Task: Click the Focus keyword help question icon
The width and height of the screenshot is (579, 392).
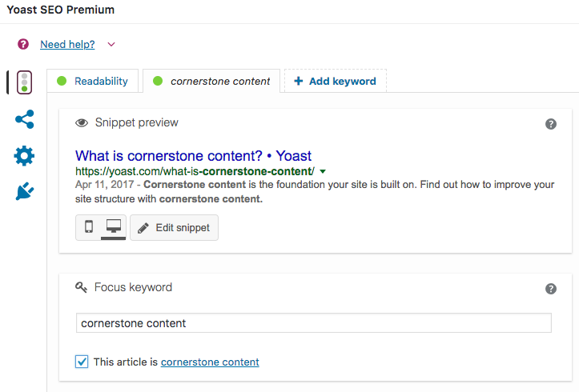Action: click(550, 289)
